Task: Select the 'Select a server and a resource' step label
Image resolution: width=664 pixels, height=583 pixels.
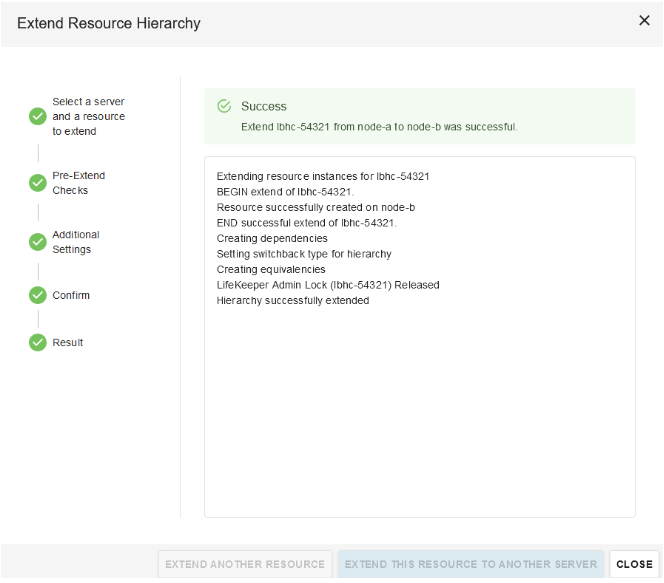Action: coord(89,116)
